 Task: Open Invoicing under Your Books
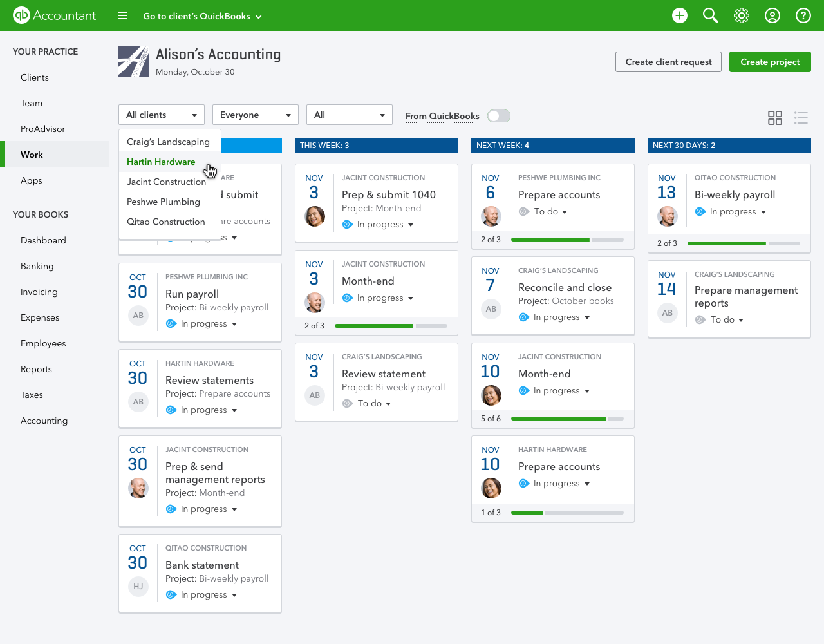39,292
